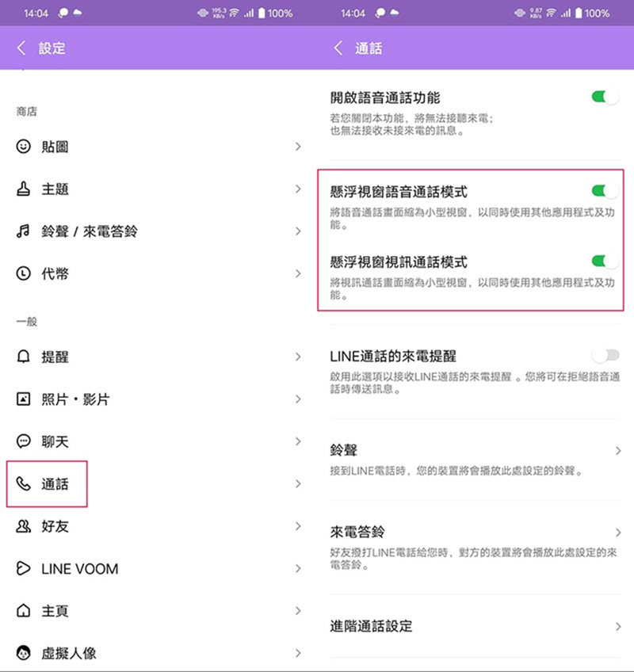The width and height of the screenshot is (634, 672).
Task: Tap the clock icon next to 代幣
Action: [23, 273]
